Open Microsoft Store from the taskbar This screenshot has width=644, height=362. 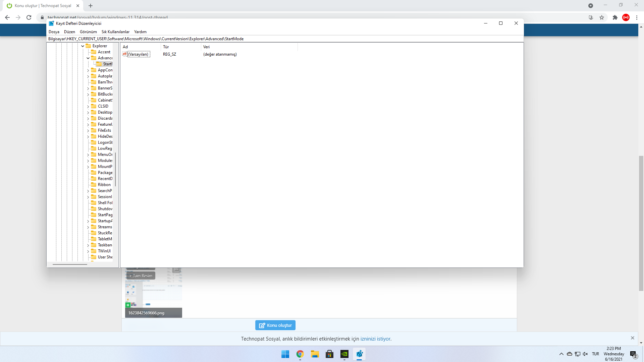coord(329,354)
